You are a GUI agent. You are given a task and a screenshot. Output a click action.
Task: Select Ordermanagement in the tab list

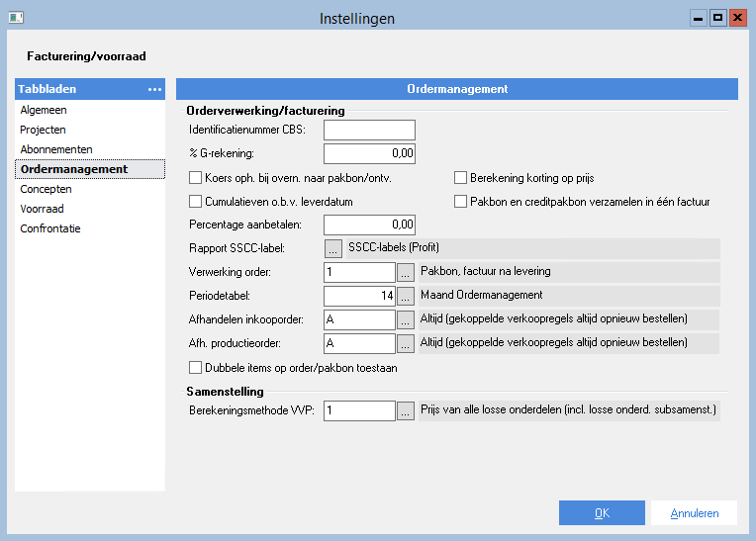tap(90, 169)
